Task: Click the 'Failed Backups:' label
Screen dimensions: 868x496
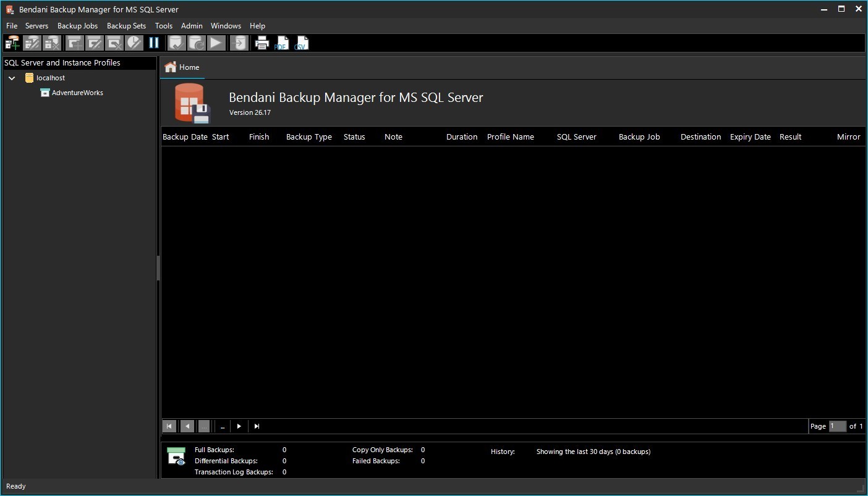Action: (376, 461)
